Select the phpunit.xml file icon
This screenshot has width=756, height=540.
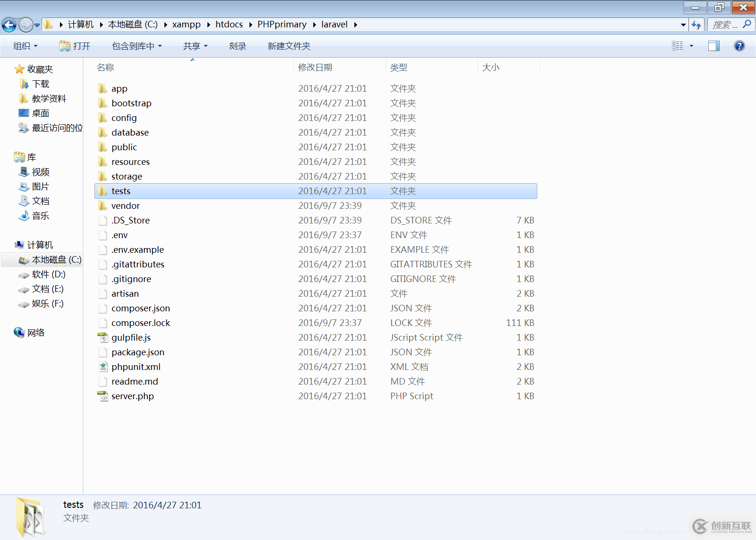click(x=103, y=367)
